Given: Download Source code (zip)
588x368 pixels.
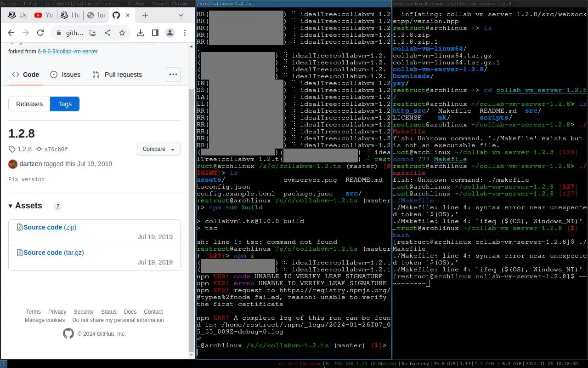Looking at the screenshot, I should pyautogui.click(x=50, y=227).
